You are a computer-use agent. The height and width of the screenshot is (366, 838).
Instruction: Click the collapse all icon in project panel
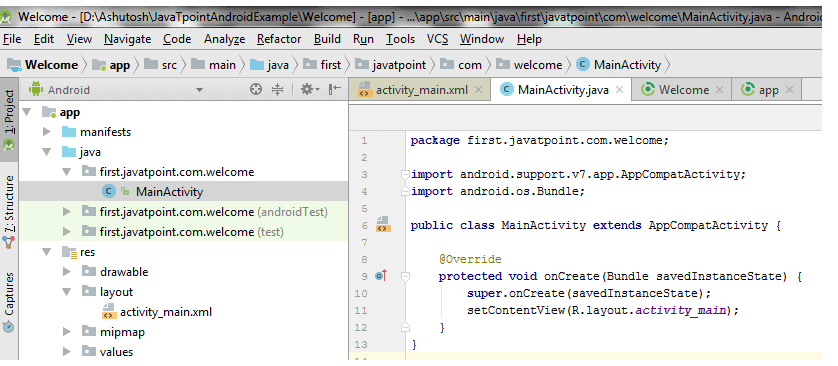pos(277,90)
